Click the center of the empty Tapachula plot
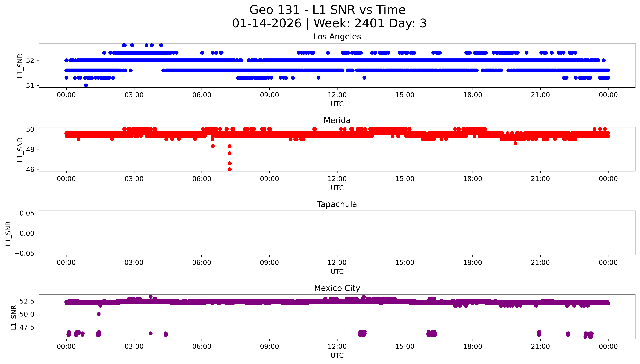 (x=337, y=233)
